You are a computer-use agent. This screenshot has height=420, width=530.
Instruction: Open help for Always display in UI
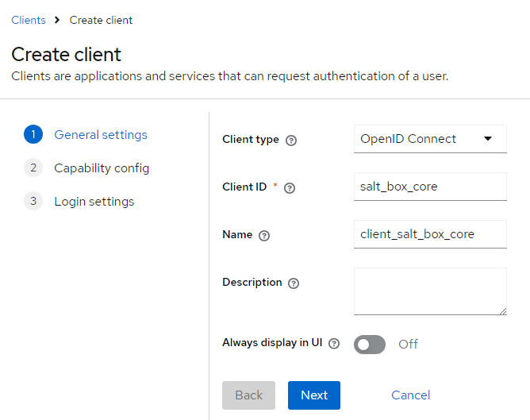334,344
